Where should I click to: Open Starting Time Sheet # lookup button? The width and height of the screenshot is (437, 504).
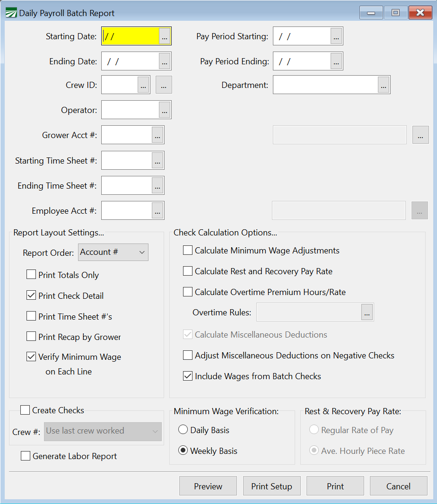point(157,161)
